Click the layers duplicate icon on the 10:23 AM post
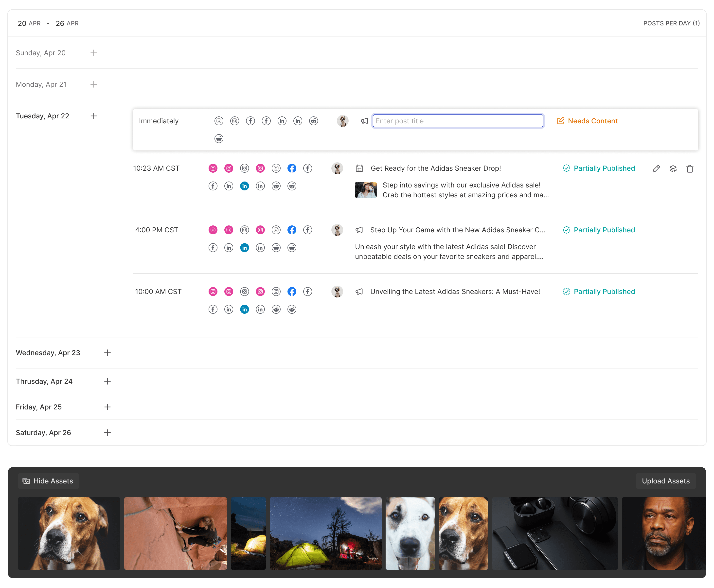 coord(673,169)
